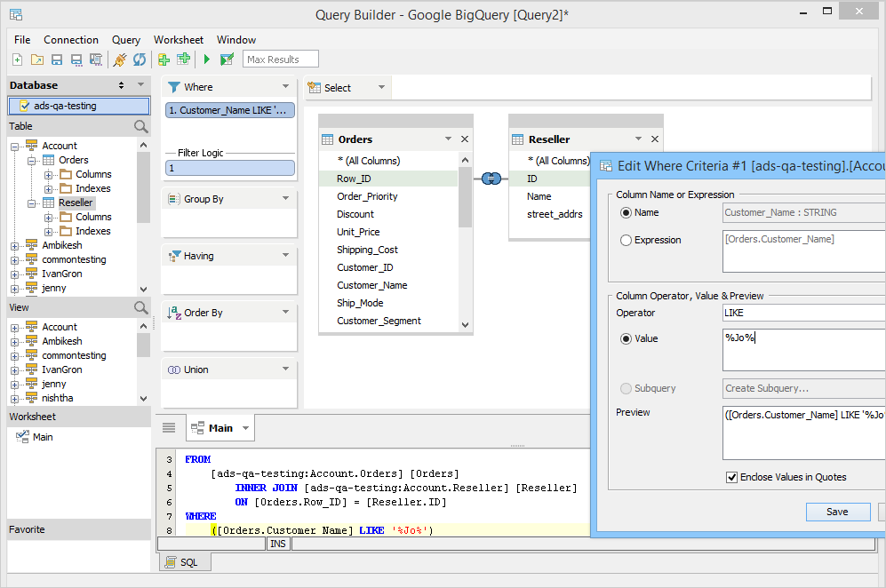Toggle Enclose Values in Quotes checkbox

[731, 477]
